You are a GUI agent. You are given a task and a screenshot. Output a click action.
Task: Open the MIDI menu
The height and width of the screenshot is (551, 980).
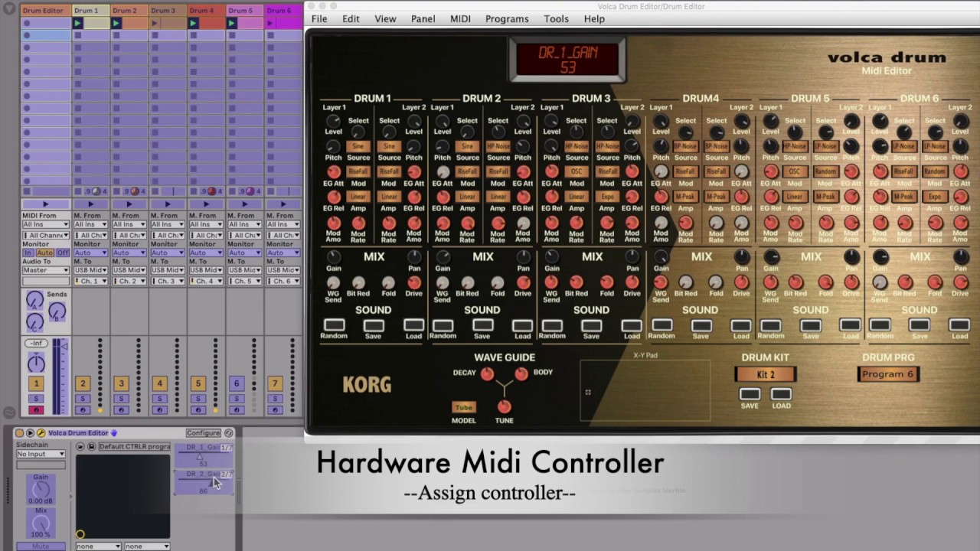[x=460, y=18]
